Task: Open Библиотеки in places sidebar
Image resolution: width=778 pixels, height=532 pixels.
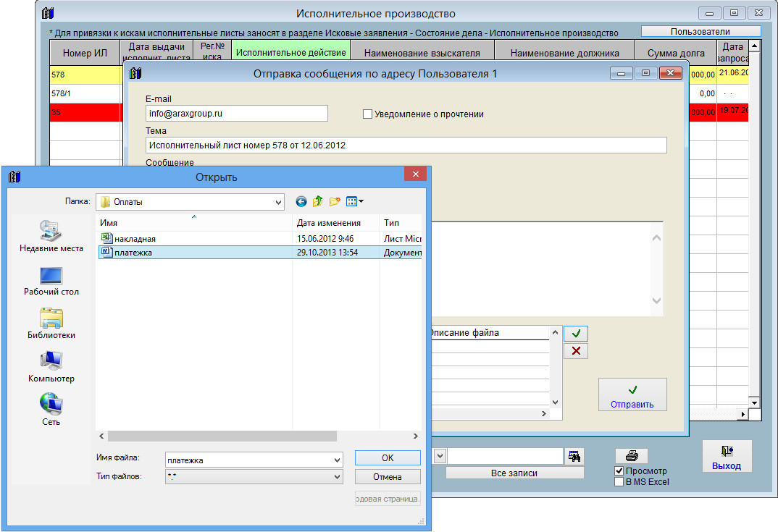Action: [x=51, y=324]
